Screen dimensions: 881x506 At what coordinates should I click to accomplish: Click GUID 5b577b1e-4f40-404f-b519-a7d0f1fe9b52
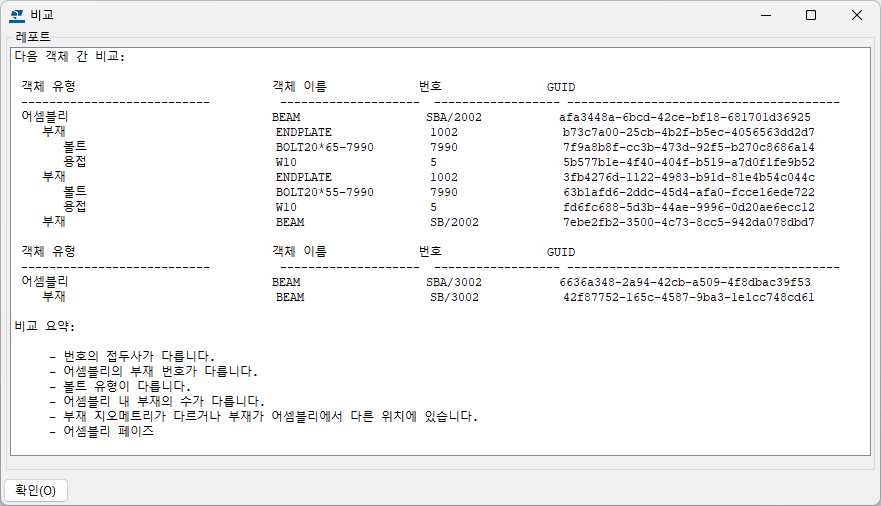pos(689,162)
